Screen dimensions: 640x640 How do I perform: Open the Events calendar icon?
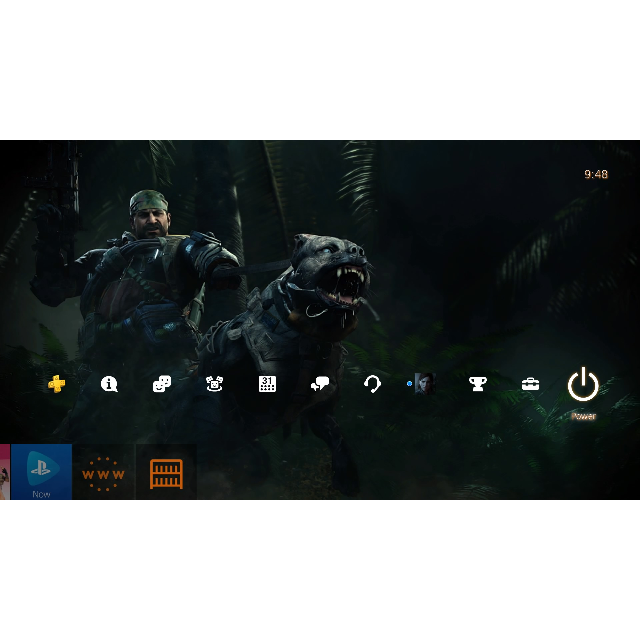click(267, 384)
